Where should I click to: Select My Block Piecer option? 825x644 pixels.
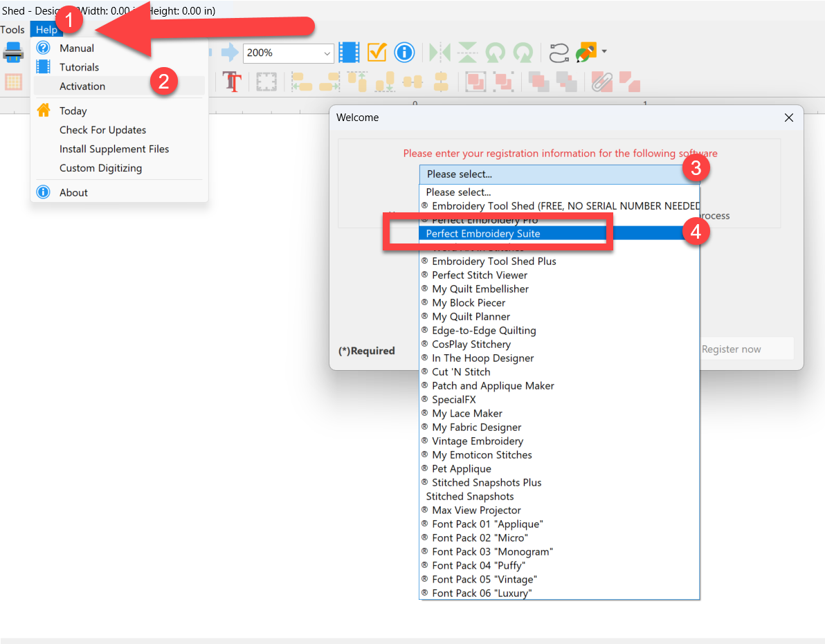tap(559, 303)
